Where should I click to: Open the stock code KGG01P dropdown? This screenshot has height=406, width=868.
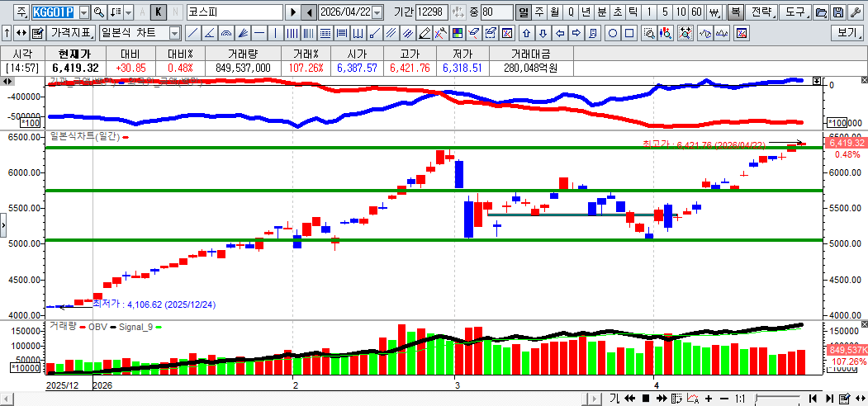click(83, 12)
